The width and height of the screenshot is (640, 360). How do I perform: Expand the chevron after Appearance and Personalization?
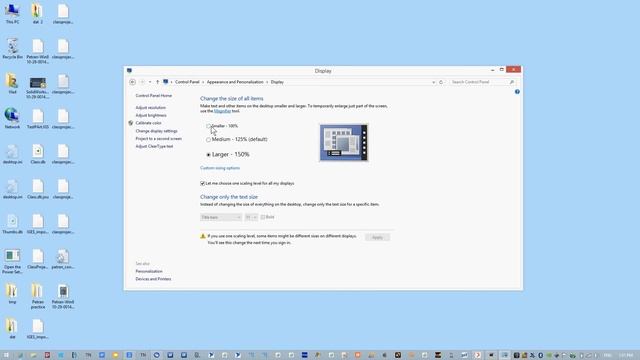tap(267, 82)
